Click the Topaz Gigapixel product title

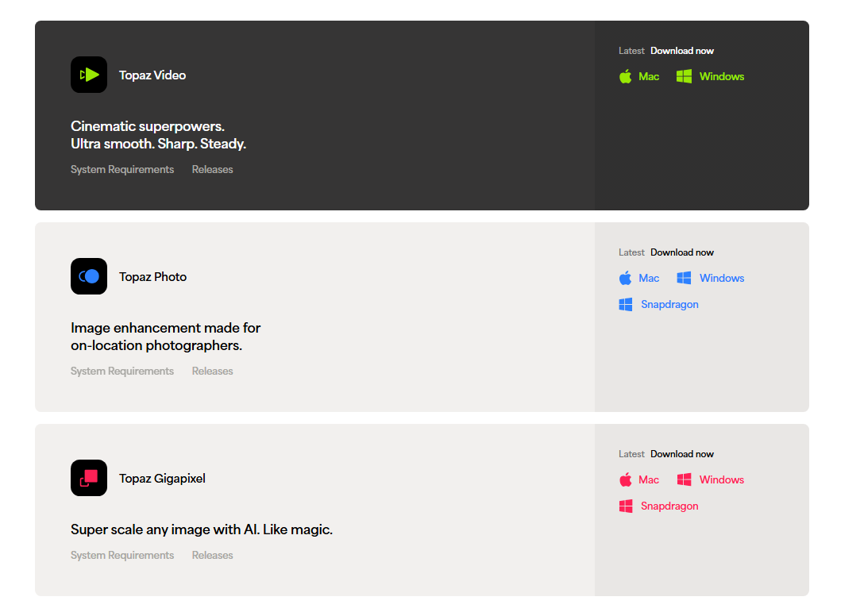(x=162, y=478)
